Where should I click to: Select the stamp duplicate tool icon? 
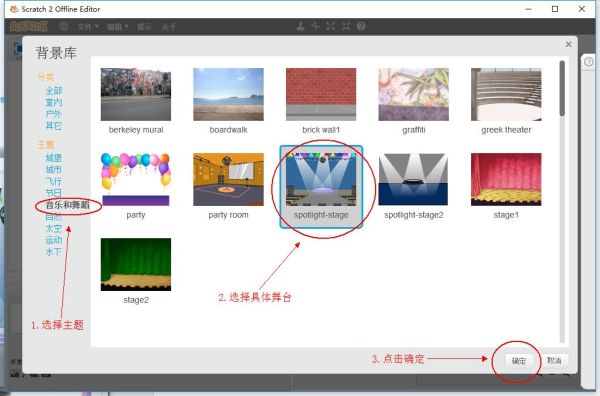point(300,26)
